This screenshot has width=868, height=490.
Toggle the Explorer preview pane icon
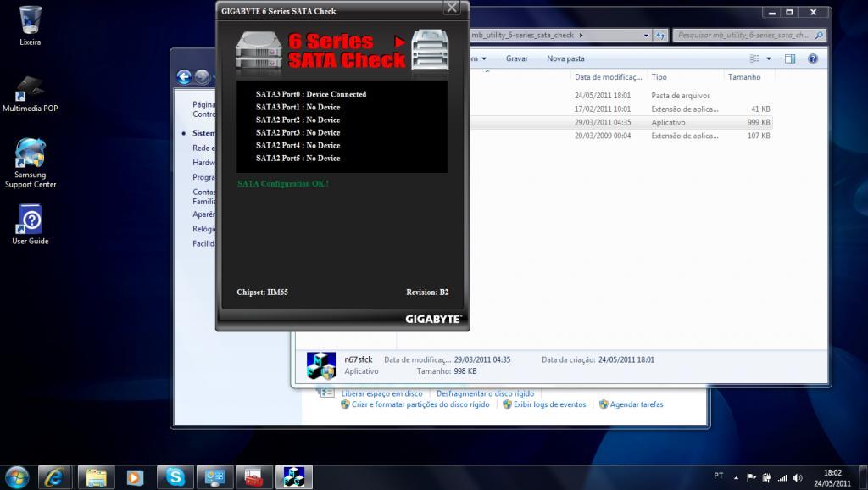point(790,58)
